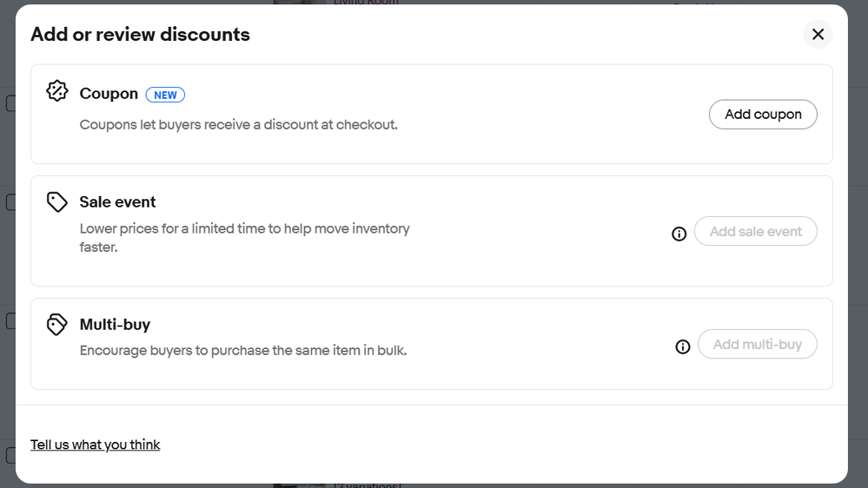868x488 pixels.
Task: Show info for the Multi-buy option
Action: click(683, 346)
